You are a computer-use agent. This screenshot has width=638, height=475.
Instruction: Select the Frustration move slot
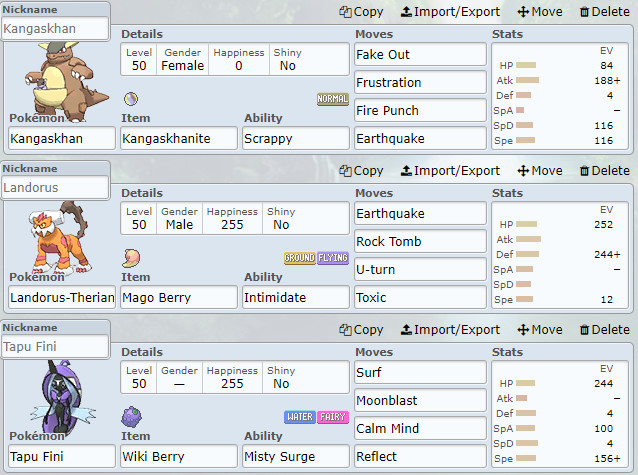[420, 83]
